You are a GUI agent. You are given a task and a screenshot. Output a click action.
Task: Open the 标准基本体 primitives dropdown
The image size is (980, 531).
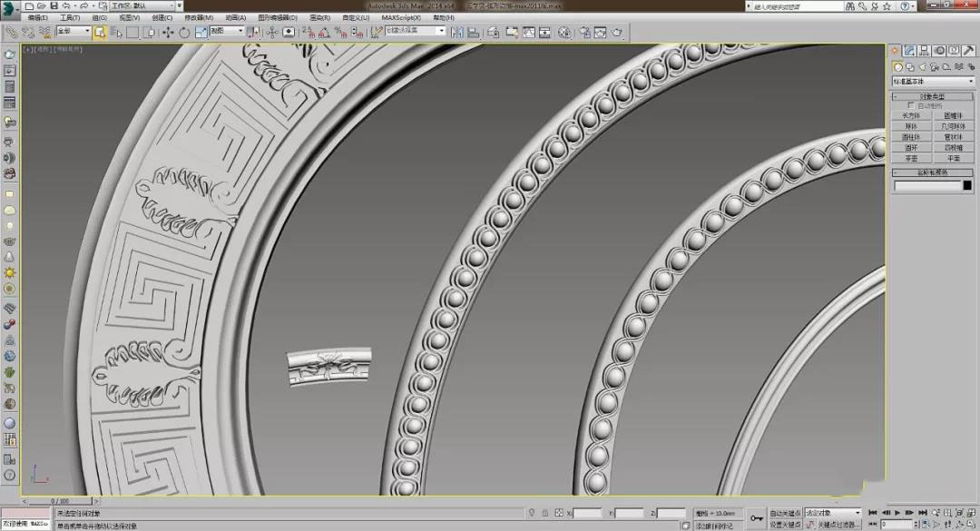(933, 82)
